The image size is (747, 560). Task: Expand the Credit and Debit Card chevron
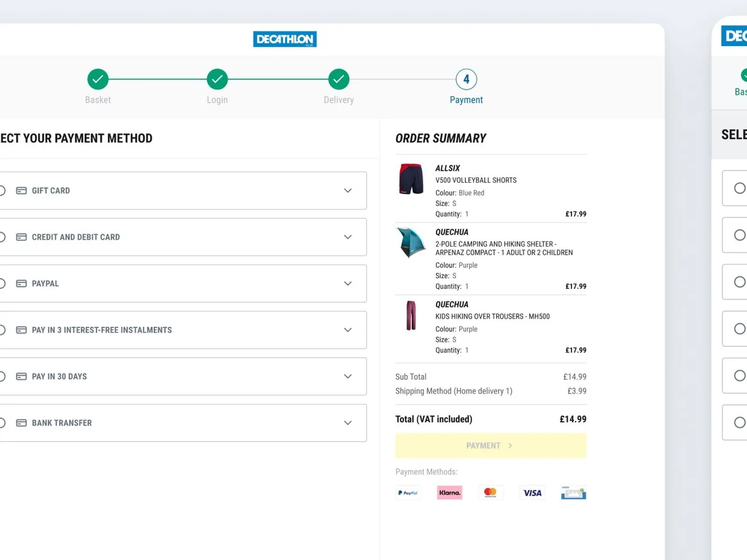click(348, 237)
